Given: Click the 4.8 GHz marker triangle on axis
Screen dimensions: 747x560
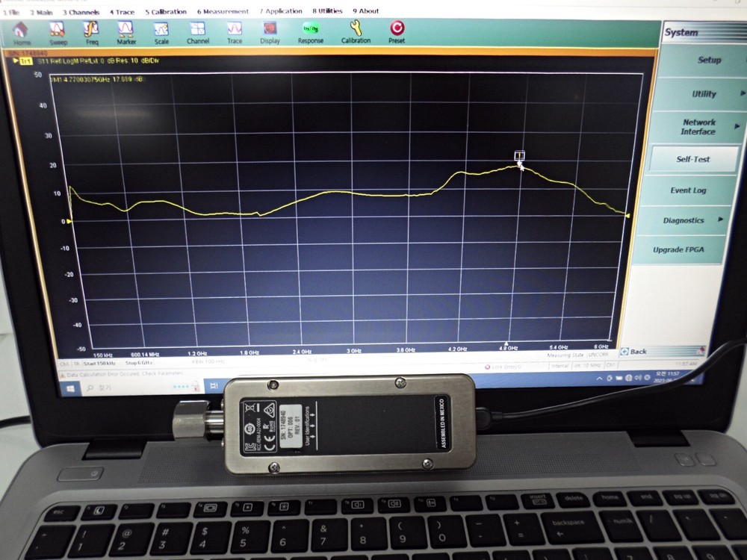Looking at the screenshot, I should click(506, 343).
